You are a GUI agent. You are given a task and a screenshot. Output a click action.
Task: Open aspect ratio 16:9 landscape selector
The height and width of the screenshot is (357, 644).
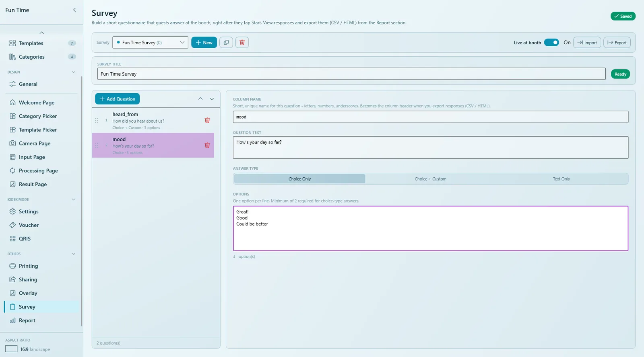[28, 349]
